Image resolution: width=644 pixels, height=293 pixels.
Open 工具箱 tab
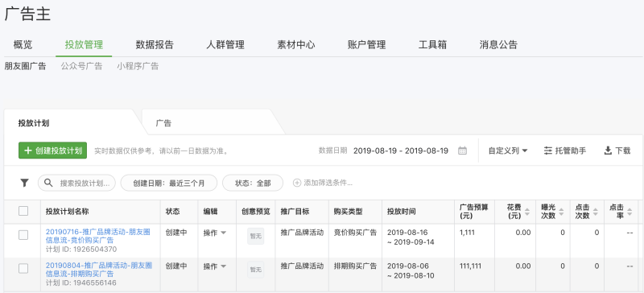point(432,45)
